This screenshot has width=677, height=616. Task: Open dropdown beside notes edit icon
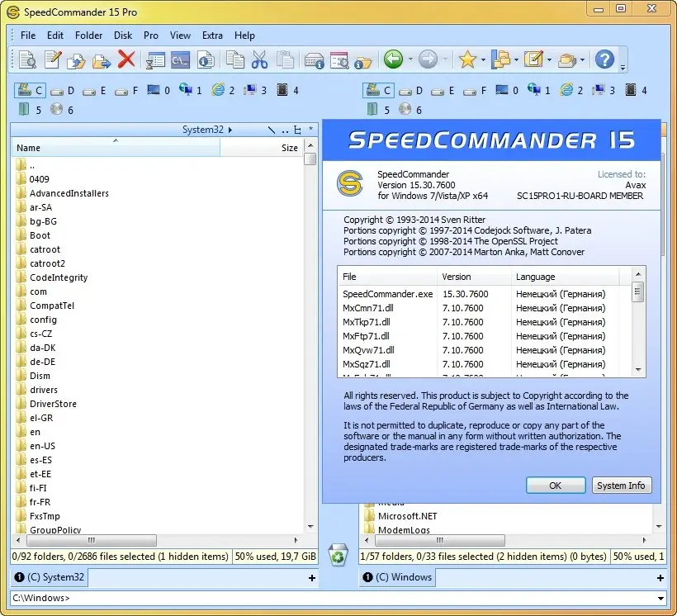point(549,59)
